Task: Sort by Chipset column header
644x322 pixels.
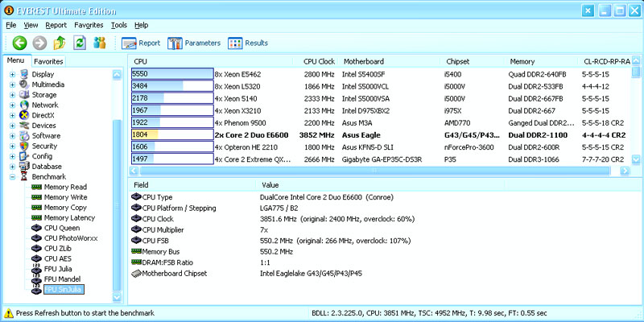Action: 472,62
